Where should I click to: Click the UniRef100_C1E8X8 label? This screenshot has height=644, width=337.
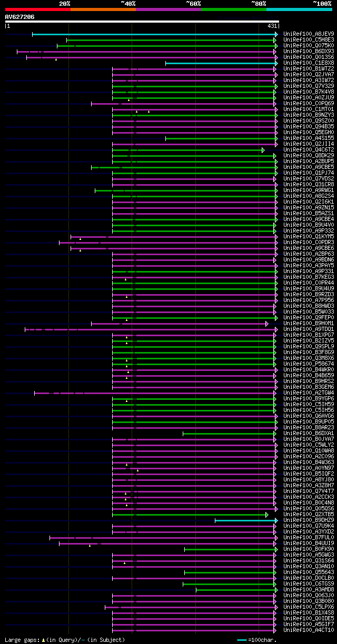click(309, 63)
